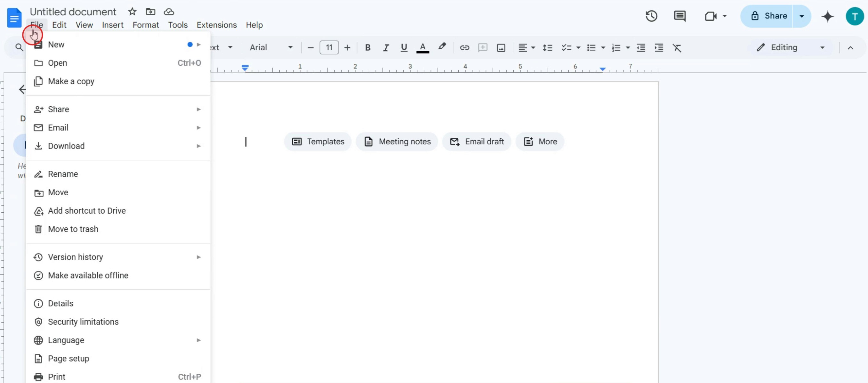The image size is (868, 383).
Task: Toggle underline formatting
Action: point(404,47)
